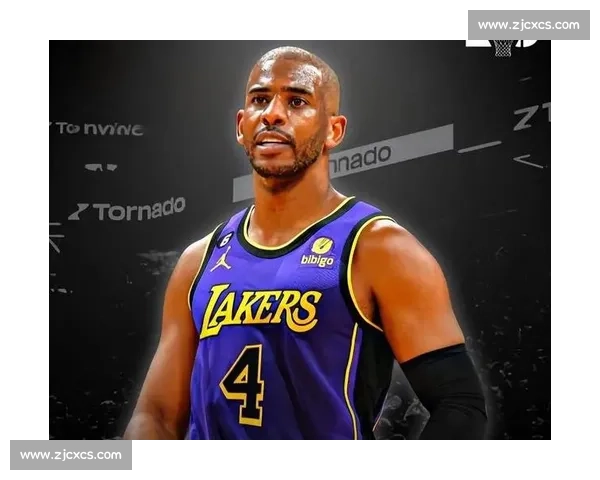The image size is (600, 480).
Task: Click the black number 6 jersey patch
Action: tap(225, 240)
